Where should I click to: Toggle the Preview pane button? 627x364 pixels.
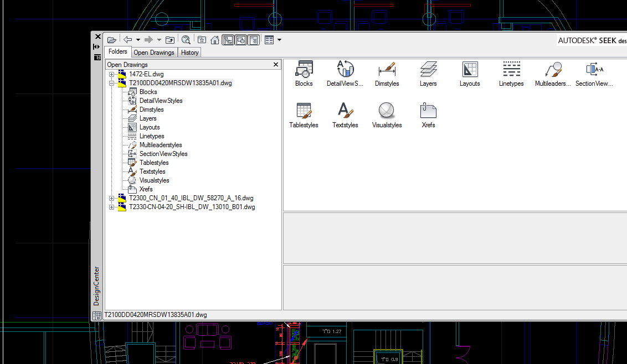[241, 40]
